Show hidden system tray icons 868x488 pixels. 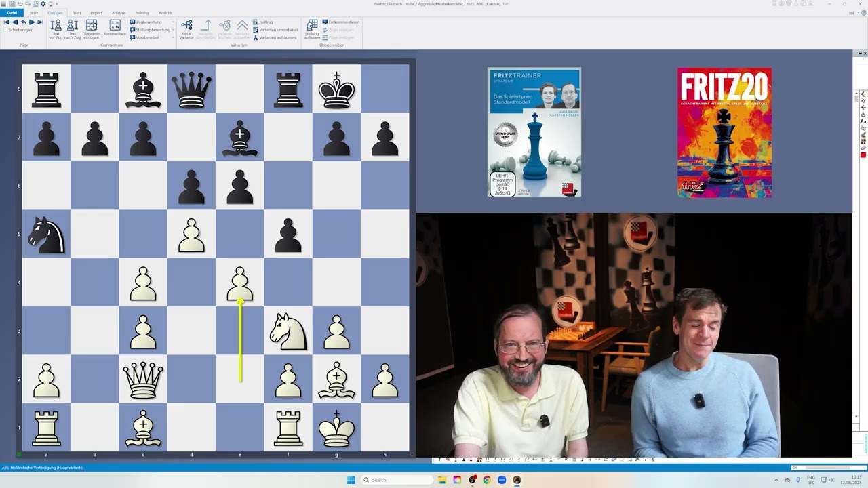click(776, 480)
